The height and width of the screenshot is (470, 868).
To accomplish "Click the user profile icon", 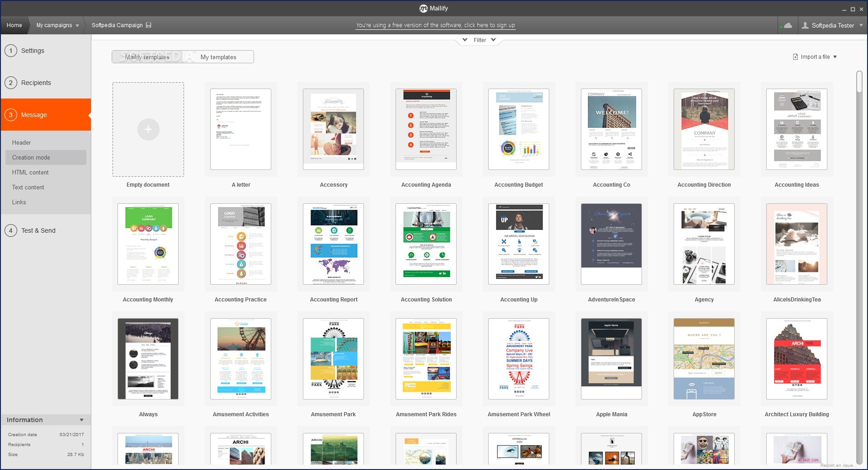I will click(805, 25).
